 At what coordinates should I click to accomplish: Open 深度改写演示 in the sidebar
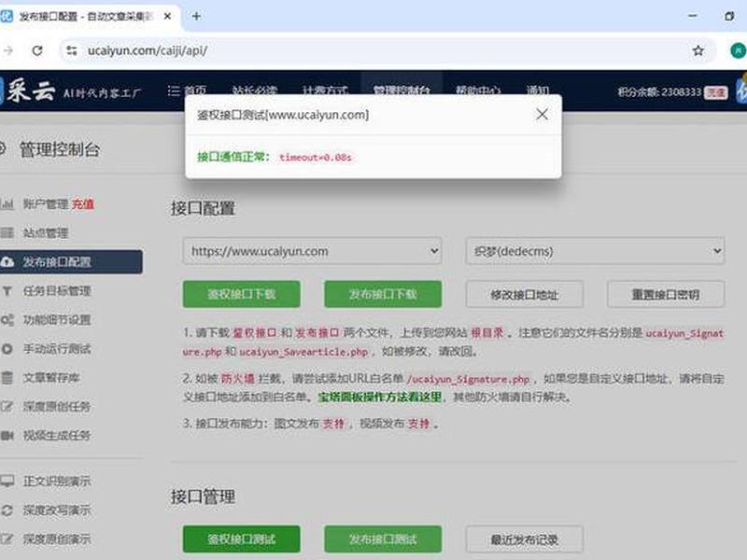coord(57,511)
